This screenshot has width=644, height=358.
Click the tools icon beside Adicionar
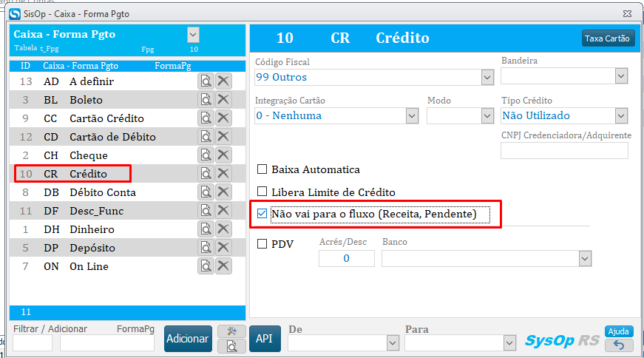231,331
